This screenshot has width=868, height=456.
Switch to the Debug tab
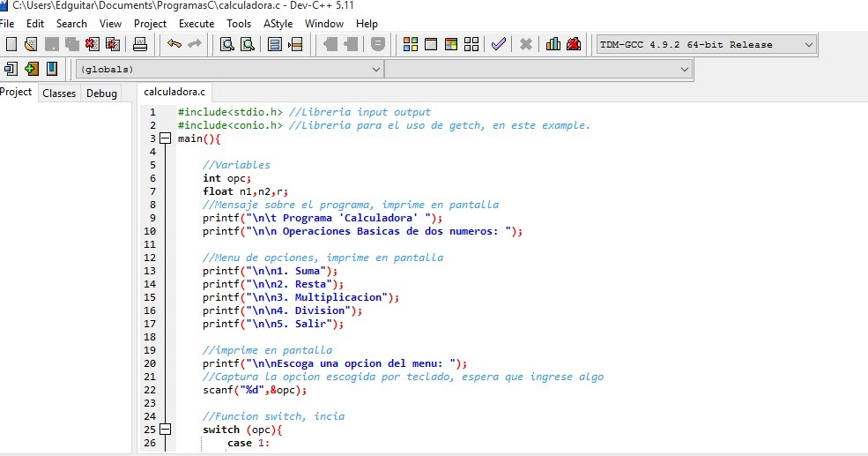[x=101, y=93]
